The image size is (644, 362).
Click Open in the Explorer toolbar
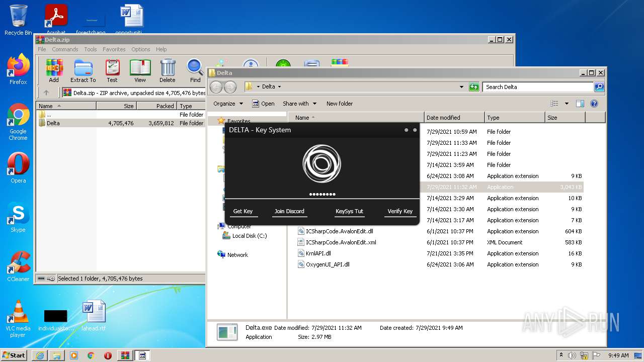coord(264,104)
